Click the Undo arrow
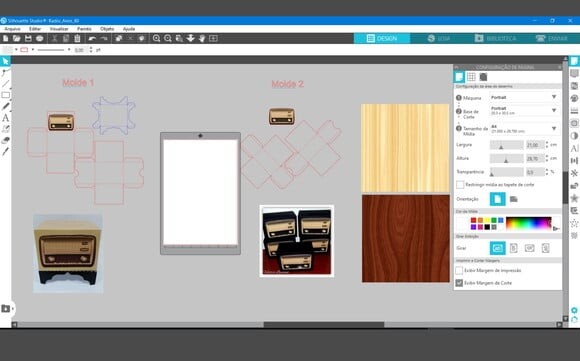 tap(92, 38)
